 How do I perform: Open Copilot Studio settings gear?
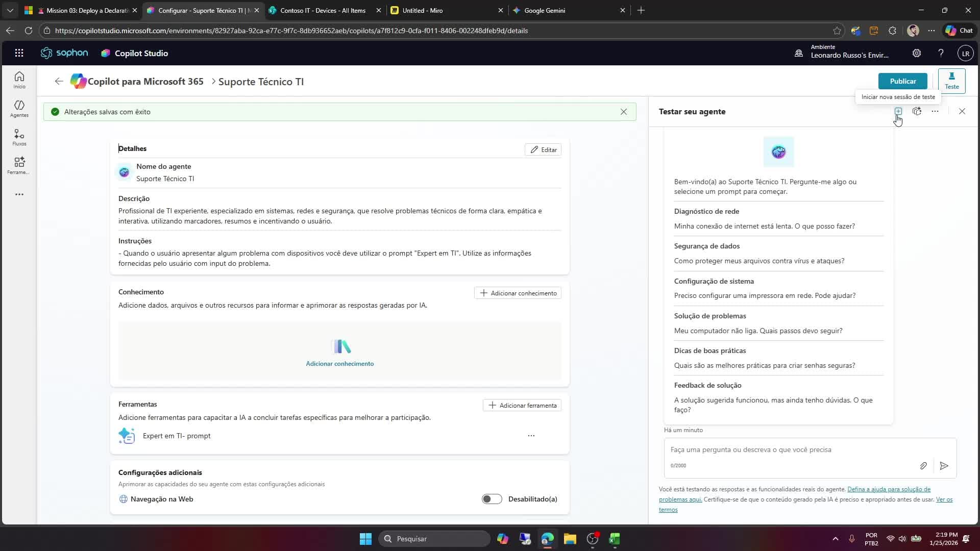(x=917, y=53)
